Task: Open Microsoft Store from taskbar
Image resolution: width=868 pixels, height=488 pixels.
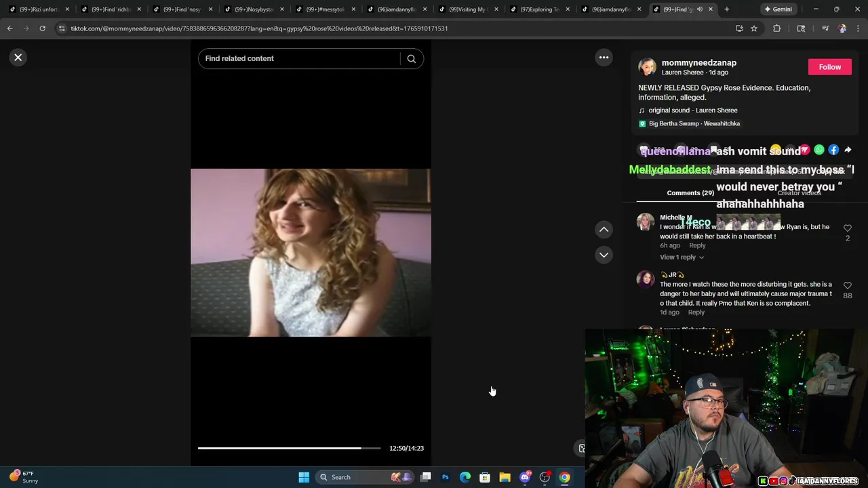Action: [485, 477]
